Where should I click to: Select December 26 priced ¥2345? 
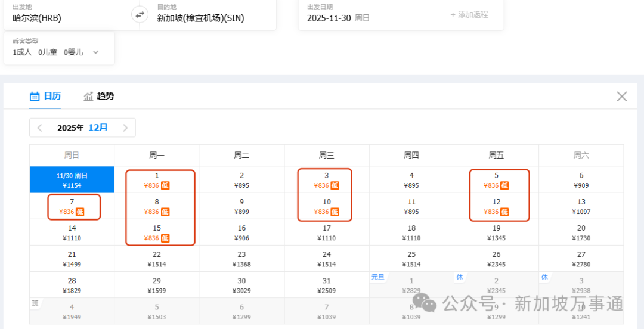pos(497,258)
